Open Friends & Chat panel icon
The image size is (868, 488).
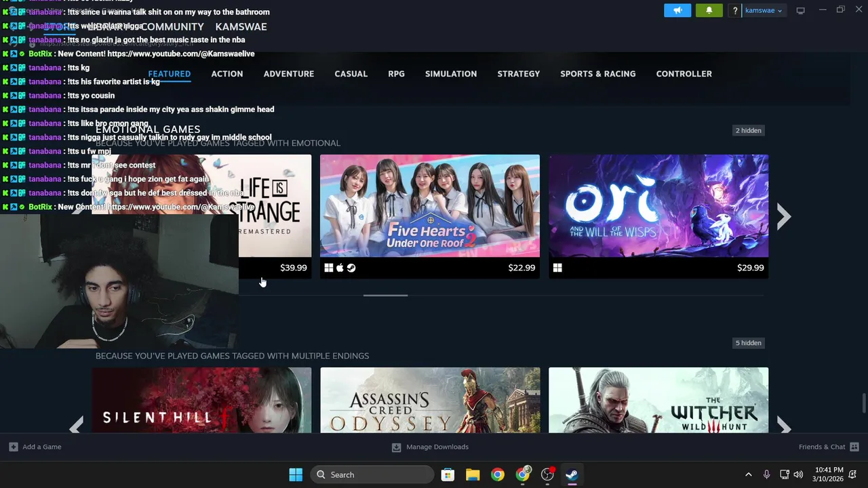[854, 447]
